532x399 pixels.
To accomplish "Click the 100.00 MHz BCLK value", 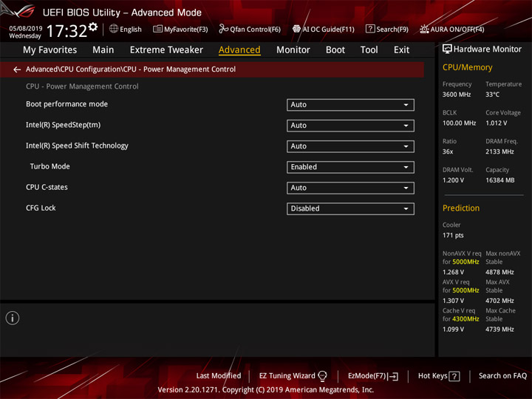I will pyautogui.click(x=459, y=123).
